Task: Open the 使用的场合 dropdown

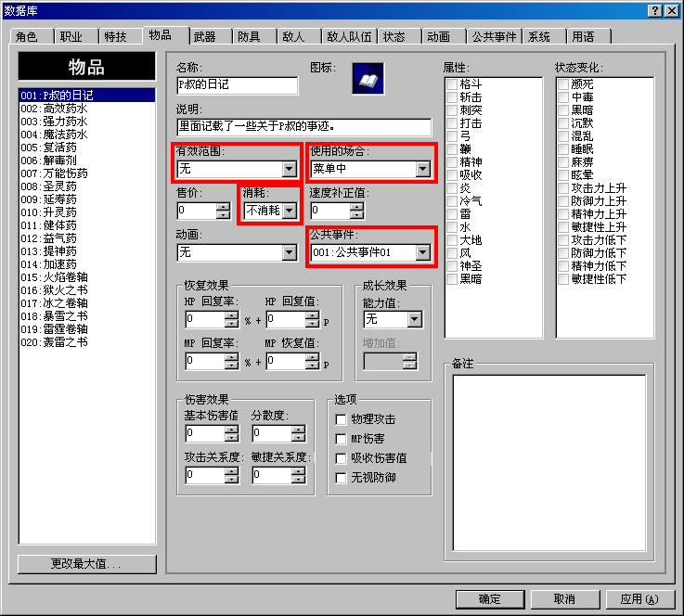Action: pos(422,169)
